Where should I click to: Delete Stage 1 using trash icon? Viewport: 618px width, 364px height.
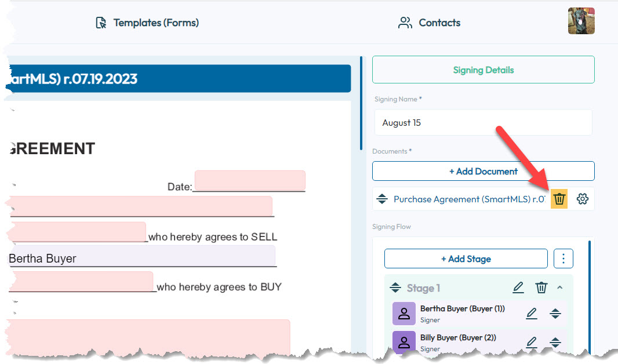click(541, 287)
